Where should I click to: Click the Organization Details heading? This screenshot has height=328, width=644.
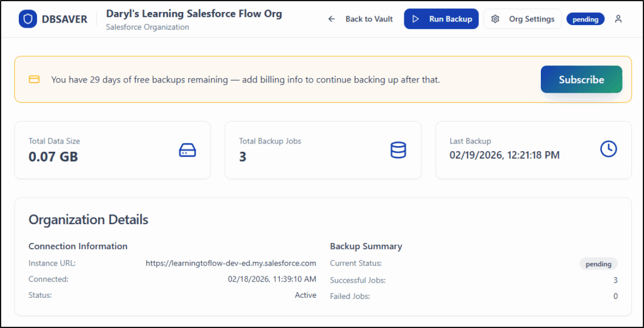coord(89,220)
